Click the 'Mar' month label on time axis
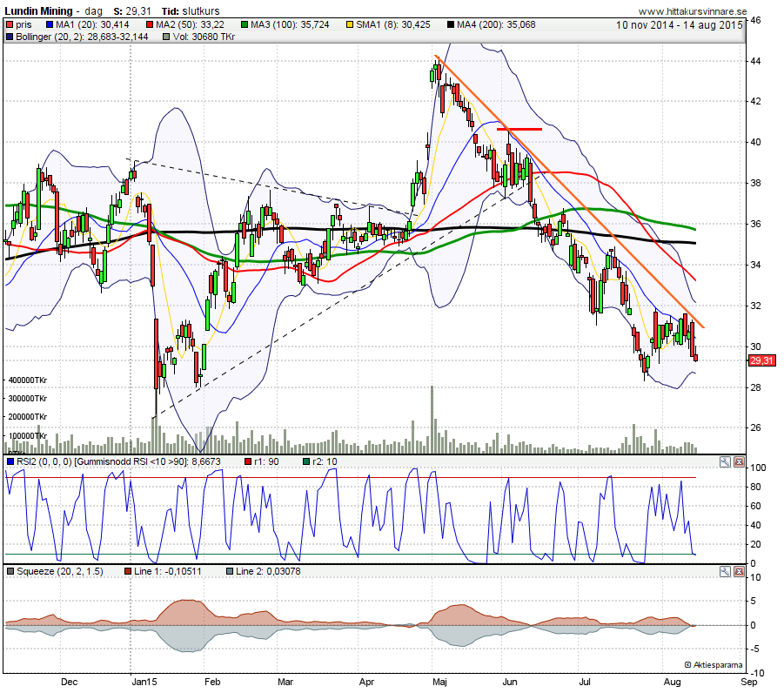Image resolution: width=784 pixels, height=693 pixels. coord(285,682)
